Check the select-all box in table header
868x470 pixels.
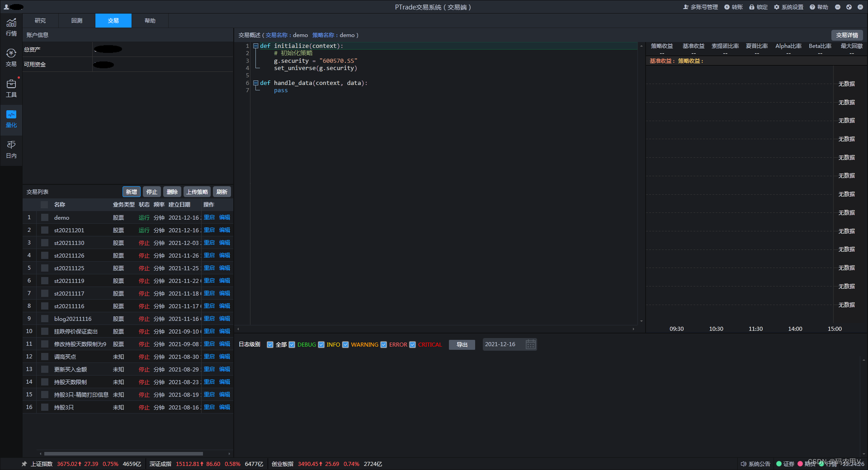(44, 205)
